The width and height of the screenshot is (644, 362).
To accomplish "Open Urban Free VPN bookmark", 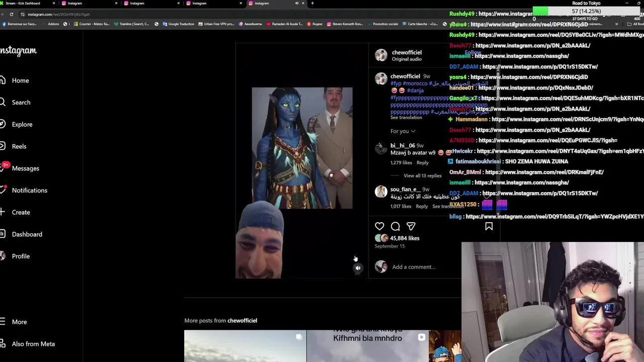I will point(216,24).
